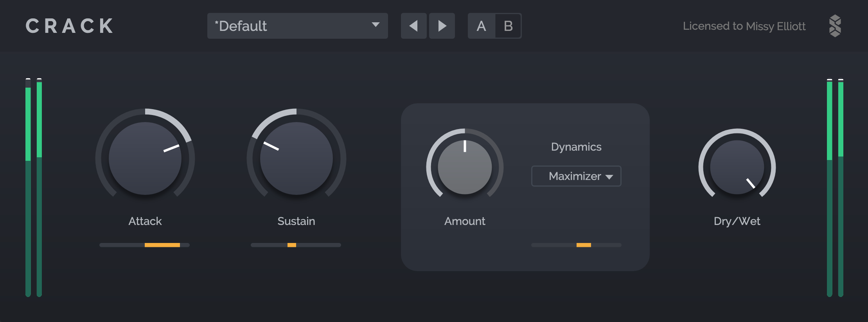Click the CRACK plugin title

point(70,26)
